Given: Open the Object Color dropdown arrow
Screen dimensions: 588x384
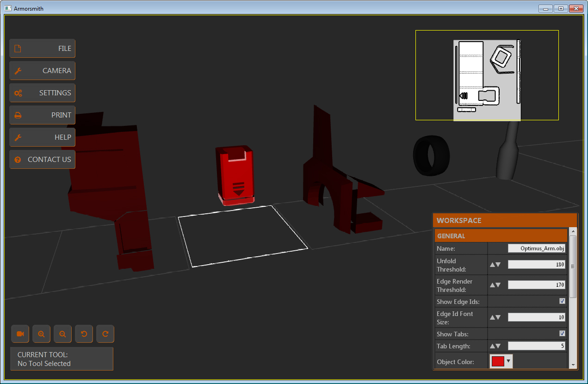Looking at the screenshot, I should pos(509,361).
